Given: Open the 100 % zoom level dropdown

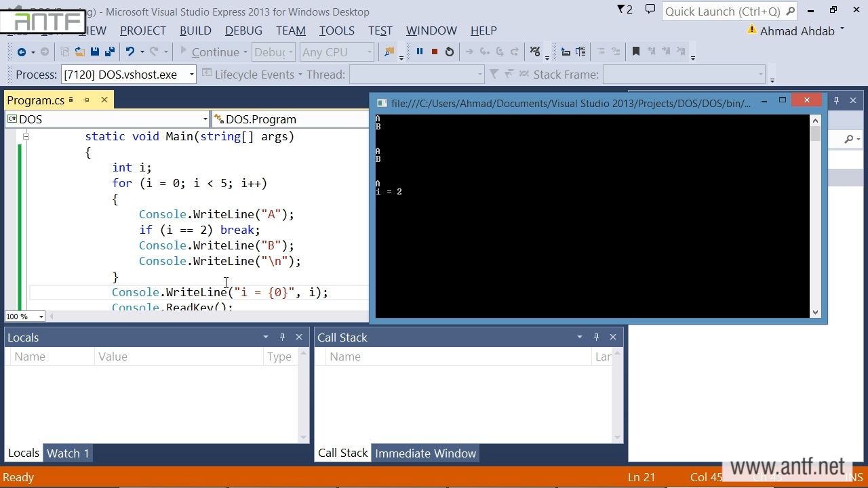Looking at the screenshot, I should tap(41, 317).
